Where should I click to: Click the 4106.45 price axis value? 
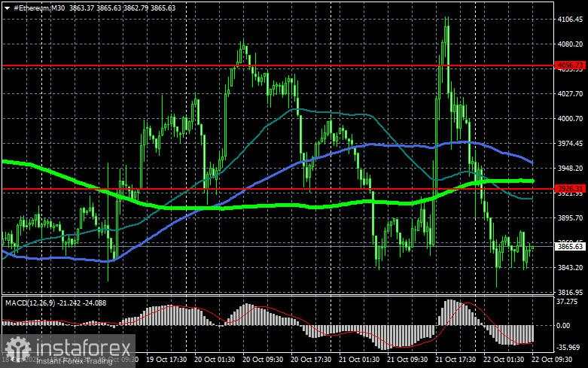570,20
